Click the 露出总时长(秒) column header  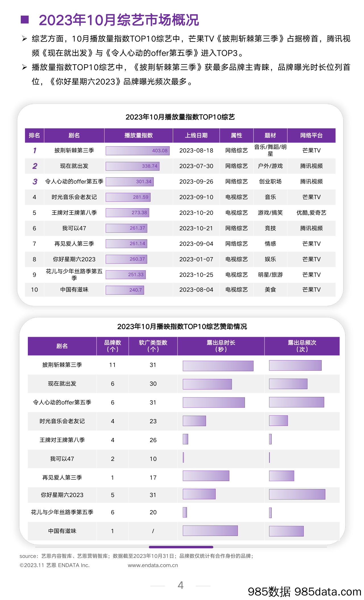pyautogui.click(x=221, y=346)
